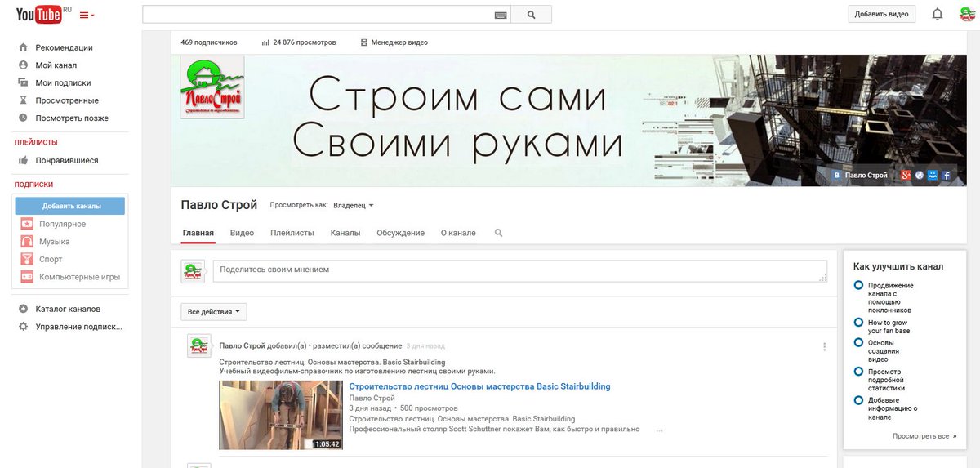Click the star icon beside Популярное
Image resolution: width=980 pixels, height=468 pixels.
tap(26, 225)
